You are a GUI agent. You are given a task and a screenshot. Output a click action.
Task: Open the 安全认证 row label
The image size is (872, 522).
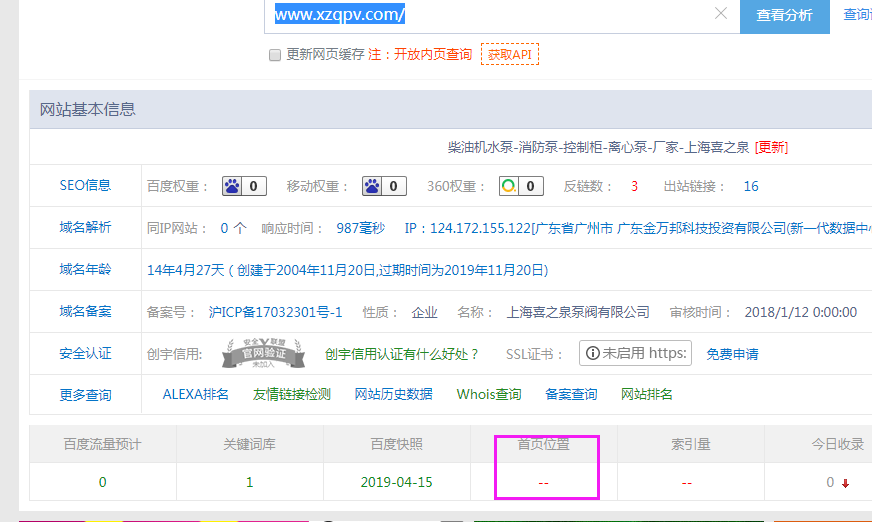tap(85, 354)
